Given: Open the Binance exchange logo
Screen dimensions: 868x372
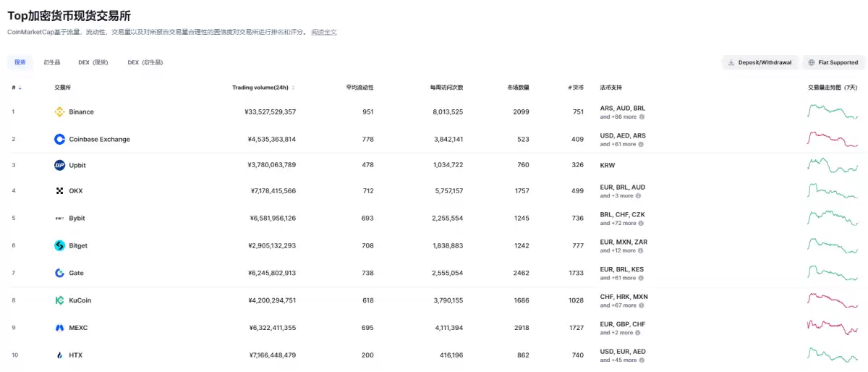Looking at the screenshot, I should coord(59,112).
